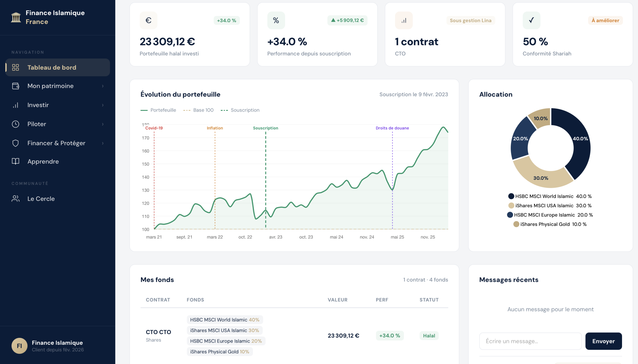The width and height of the screenshot is (638, 364).
Task: Click the Souscription le 9 févr. 2023 text
Action: click(x=414, y=94)
